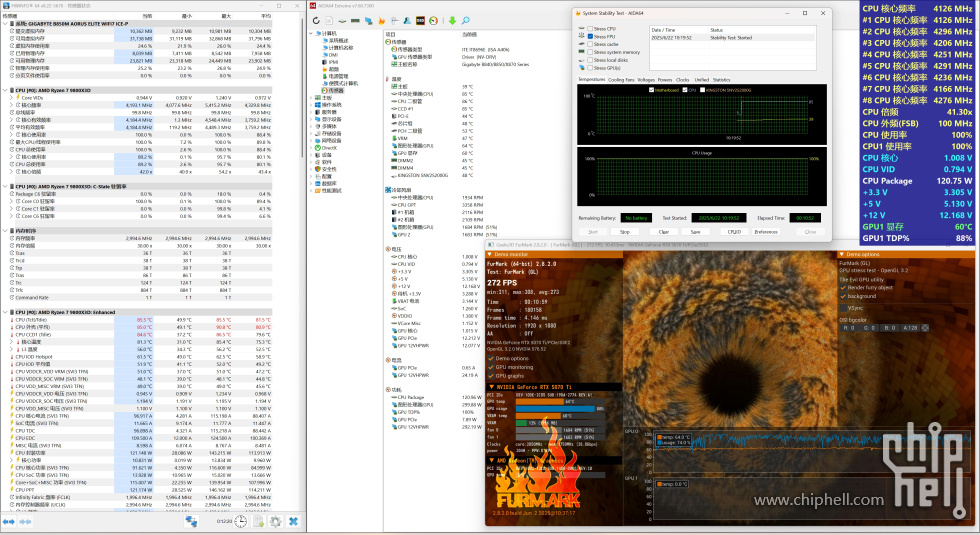Enable Stress local disks checkbox
This screenshot has height=535, width=980.
590,60
